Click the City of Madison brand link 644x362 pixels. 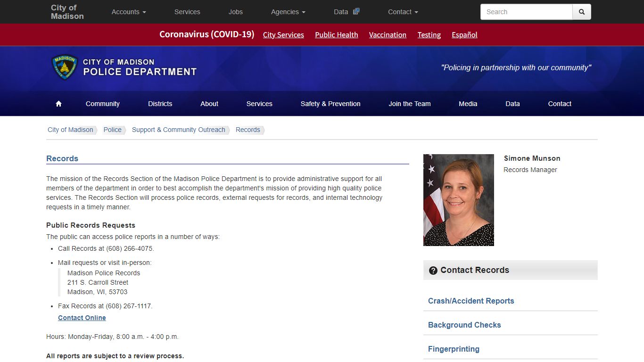[67, 12]
